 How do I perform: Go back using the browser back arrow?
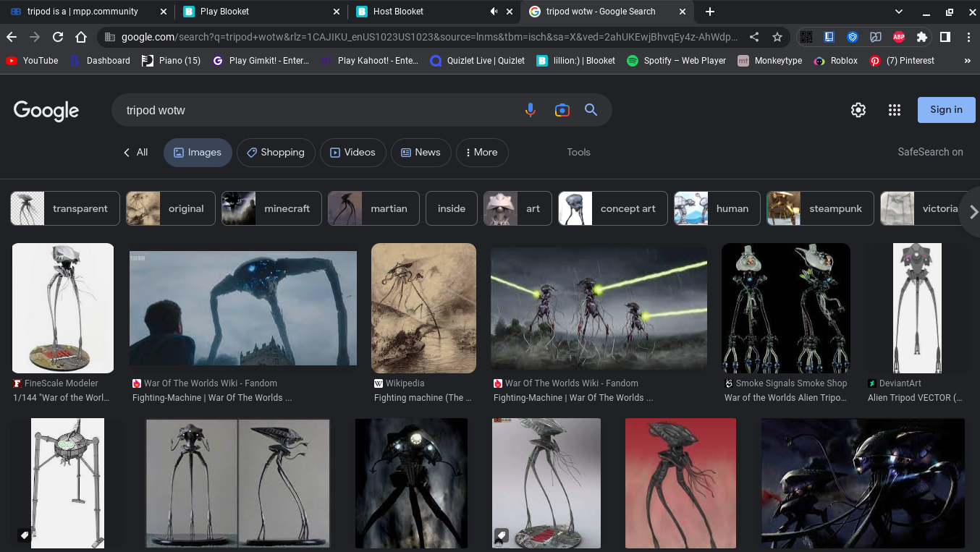pyautogui.click(x=12, y=37)
